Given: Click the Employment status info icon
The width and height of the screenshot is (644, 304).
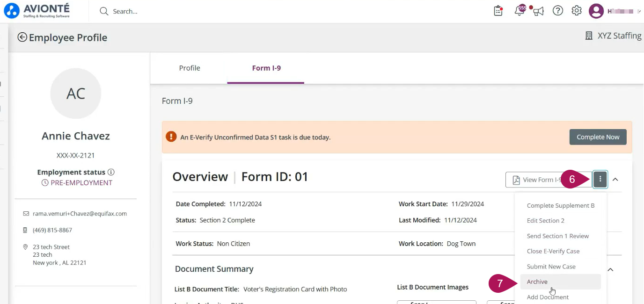Looking at the screenshot, I should click(111, 172).
